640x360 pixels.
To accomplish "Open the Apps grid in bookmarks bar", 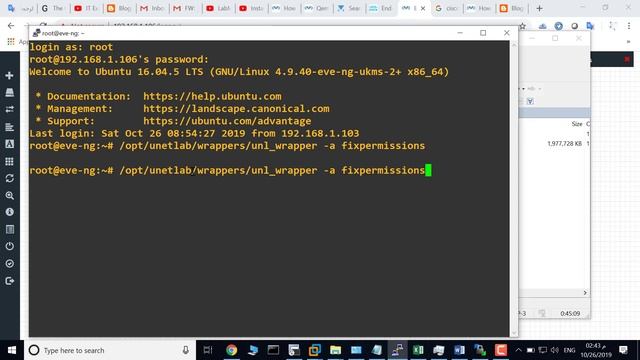I will click(11, 42).
